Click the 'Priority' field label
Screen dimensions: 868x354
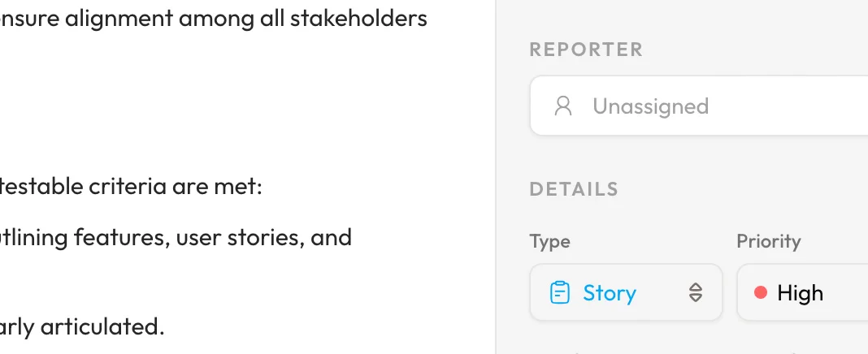pos(768,241)
